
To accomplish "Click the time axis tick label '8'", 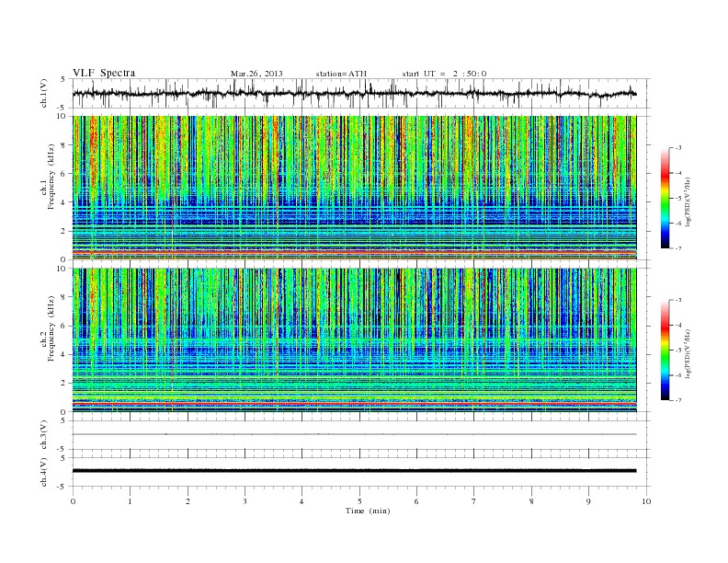I will tap(531, 501).
